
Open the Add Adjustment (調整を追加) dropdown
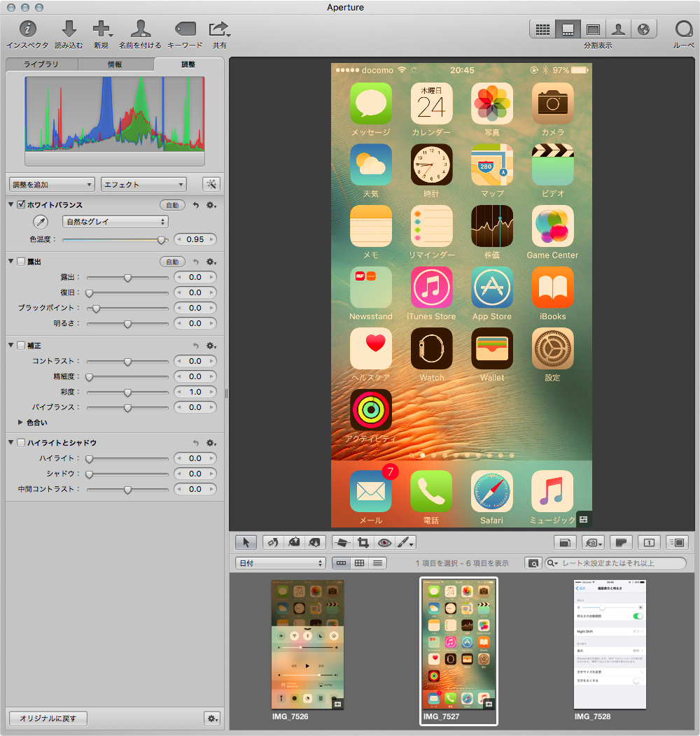coord(52,185)
